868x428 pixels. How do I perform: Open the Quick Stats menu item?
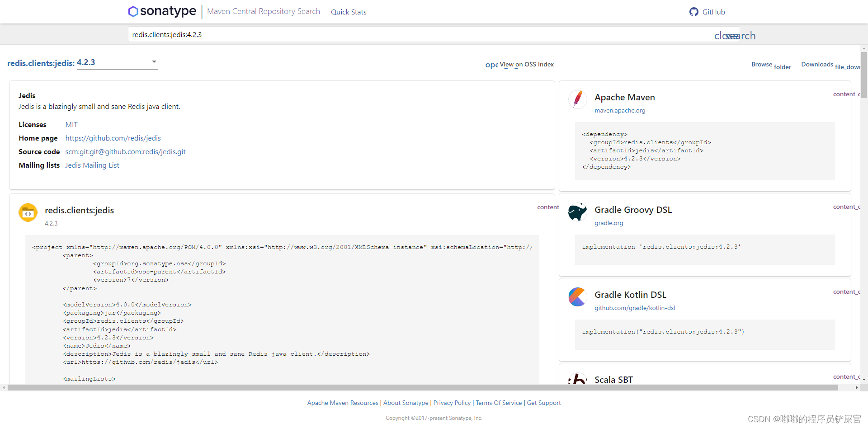coord(349,12)
